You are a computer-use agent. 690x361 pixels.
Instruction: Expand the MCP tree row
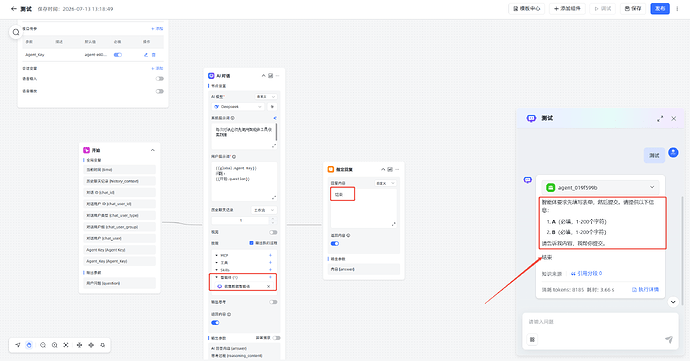(217, 255)
